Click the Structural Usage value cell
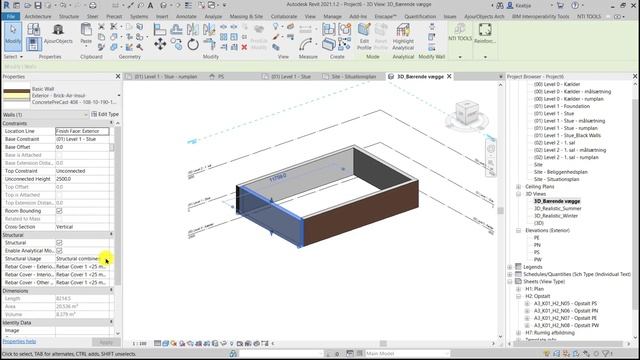Screen dimensions: 640x360 pyautogui.click(x=82, y=258)
